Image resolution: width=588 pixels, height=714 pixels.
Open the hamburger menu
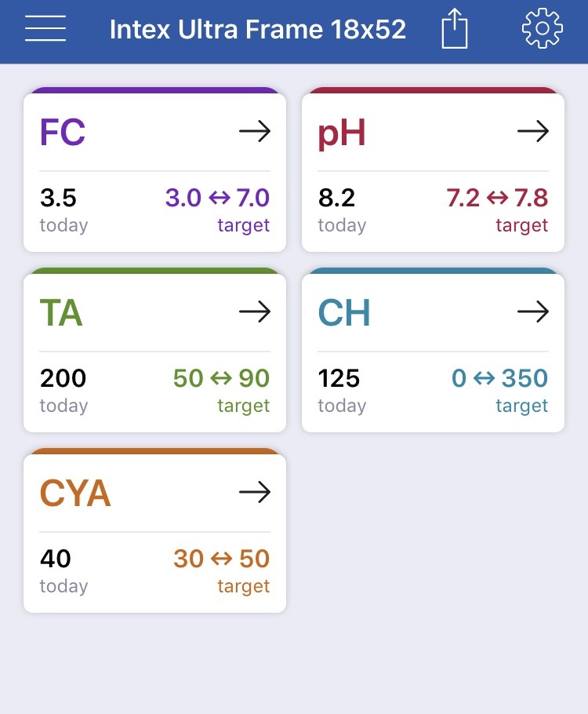coord(45,28)
